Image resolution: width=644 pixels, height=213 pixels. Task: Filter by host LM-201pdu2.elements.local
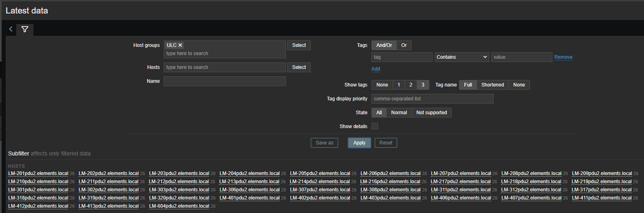point(38,173)
